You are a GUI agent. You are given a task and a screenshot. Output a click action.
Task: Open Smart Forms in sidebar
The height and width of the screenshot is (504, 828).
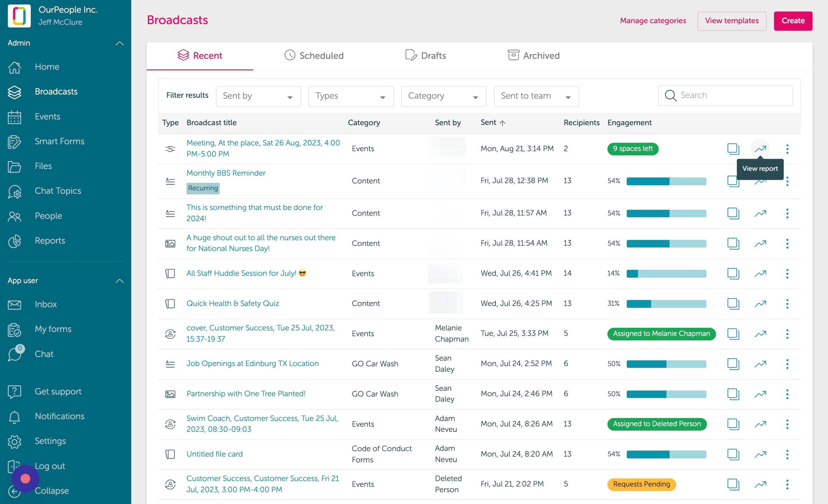59,141
